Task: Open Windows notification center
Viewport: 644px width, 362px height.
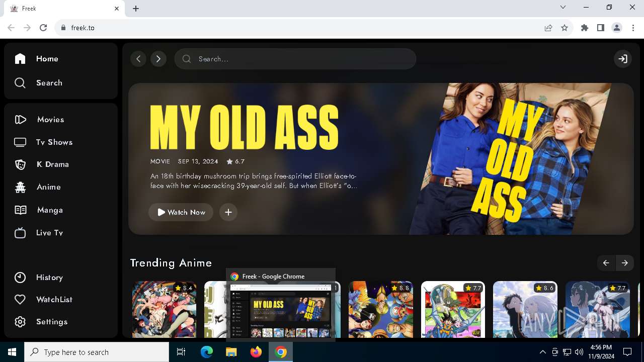Action: [x=628, y=352]
